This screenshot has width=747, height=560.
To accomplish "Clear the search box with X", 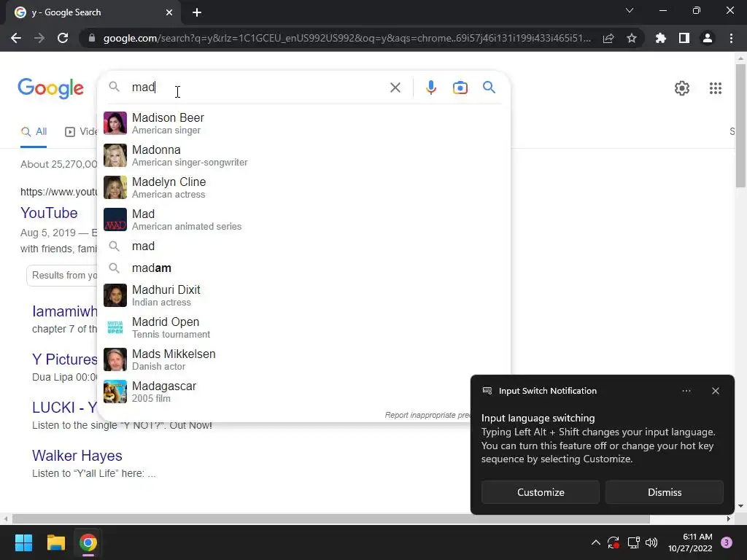I will pyautogui.click(x=395, y=87).
